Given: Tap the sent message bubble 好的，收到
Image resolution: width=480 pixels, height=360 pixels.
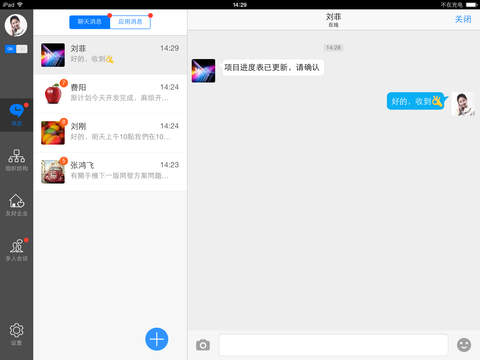Looking at the screenshot, I should 416,101.
